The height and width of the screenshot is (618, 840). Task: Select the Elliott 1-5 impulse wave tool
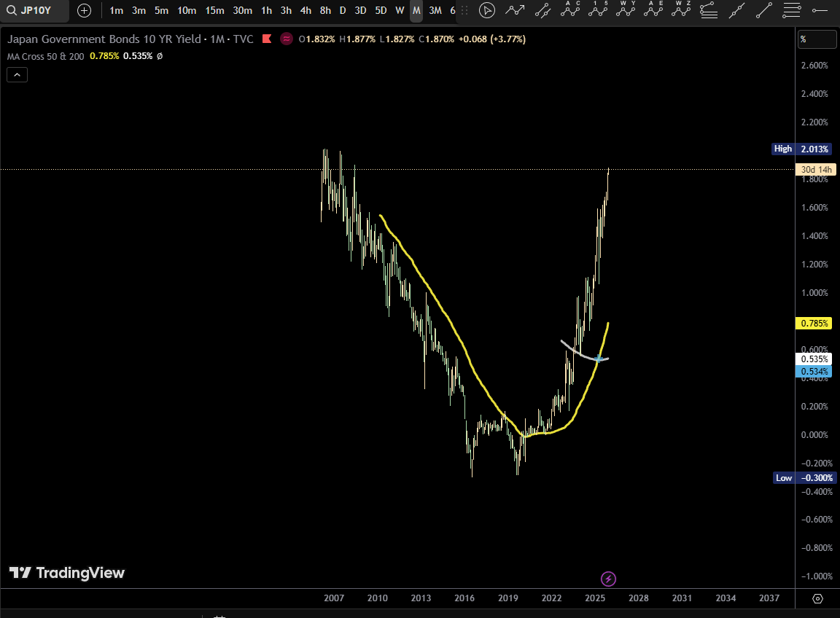coord(598,9)
